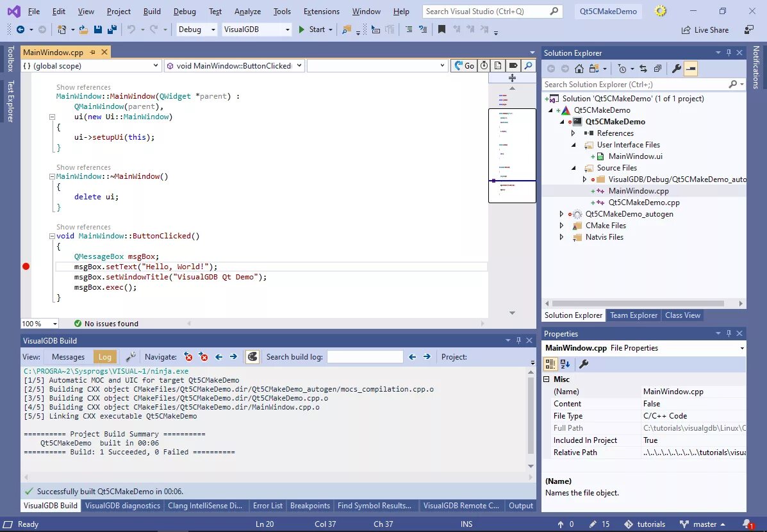Pin the MainWindow.cpp tab
The image size is (767, 532).
92,52
